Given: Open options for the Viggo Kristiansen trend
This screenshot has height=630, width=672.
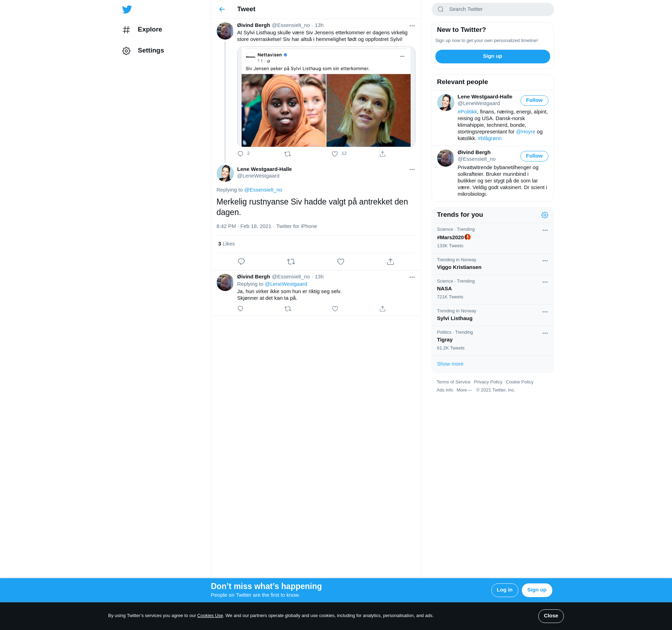Looking at the screenshot, I should click(x=545, y=261).
